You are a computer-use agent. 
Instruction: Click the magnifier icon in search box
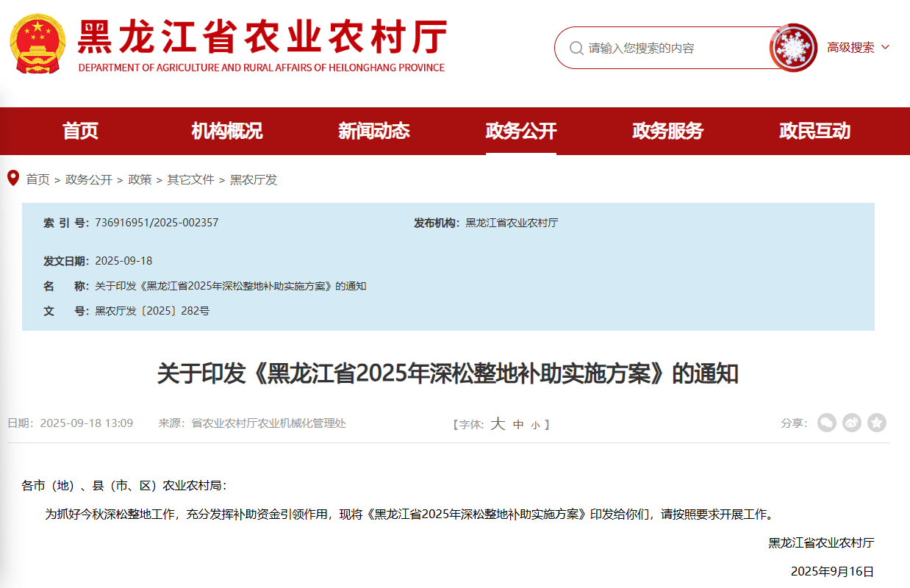(576, 49)
